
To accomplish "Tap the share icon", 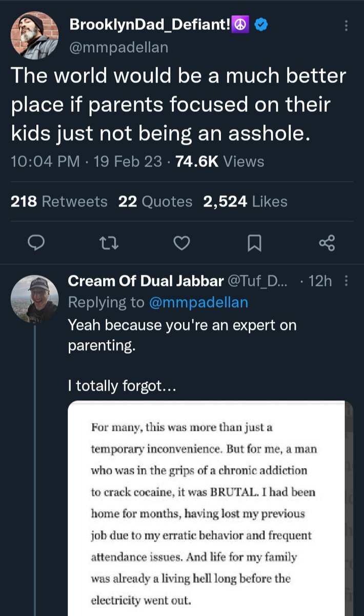I will pos(327,242).
